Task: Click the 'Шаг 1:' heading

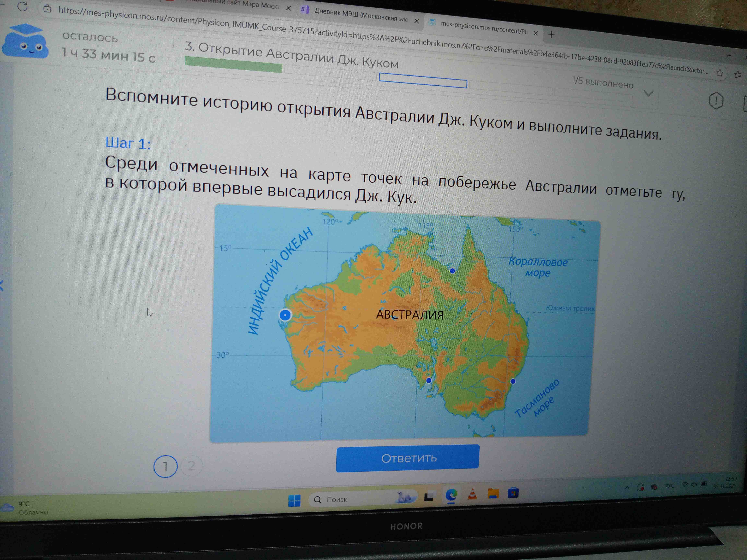Action: pyautogui.click(x=128, y=143)
